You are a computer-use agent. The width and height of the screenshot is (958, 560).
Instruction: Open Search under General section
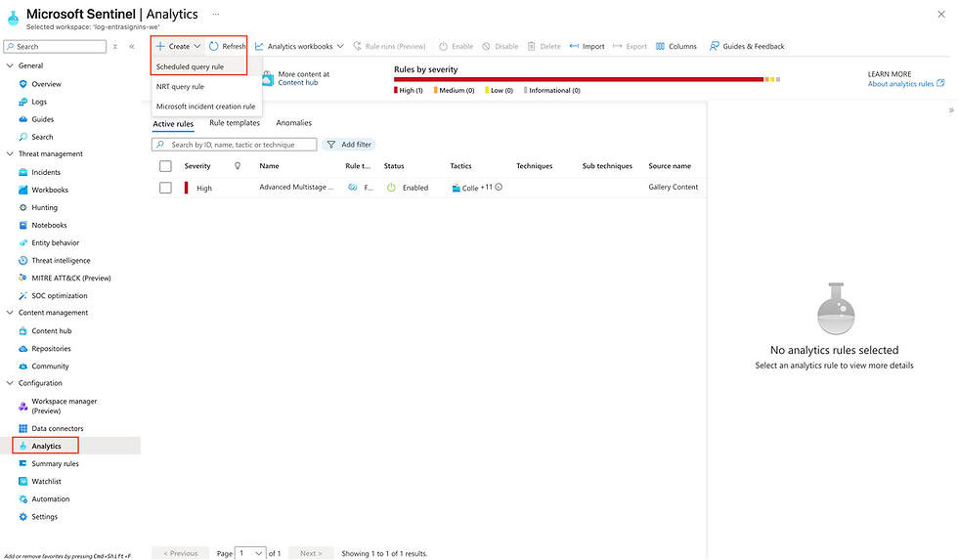point(42,138)
